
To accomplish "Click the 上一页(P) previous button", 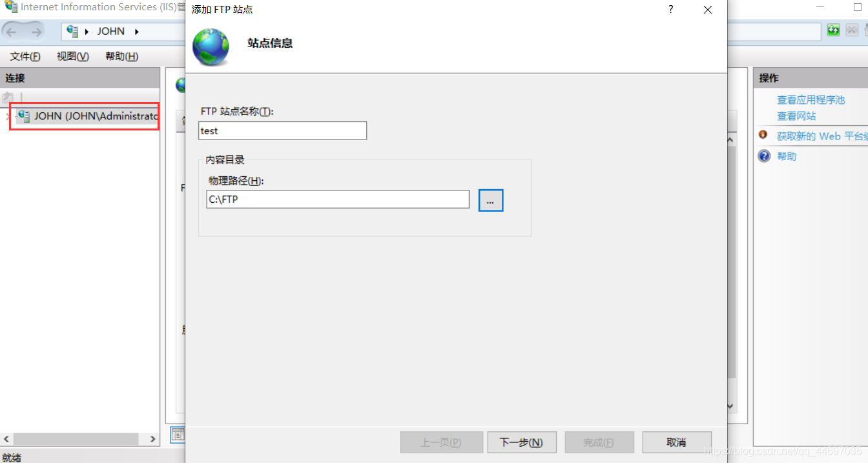I will point(441,442).
